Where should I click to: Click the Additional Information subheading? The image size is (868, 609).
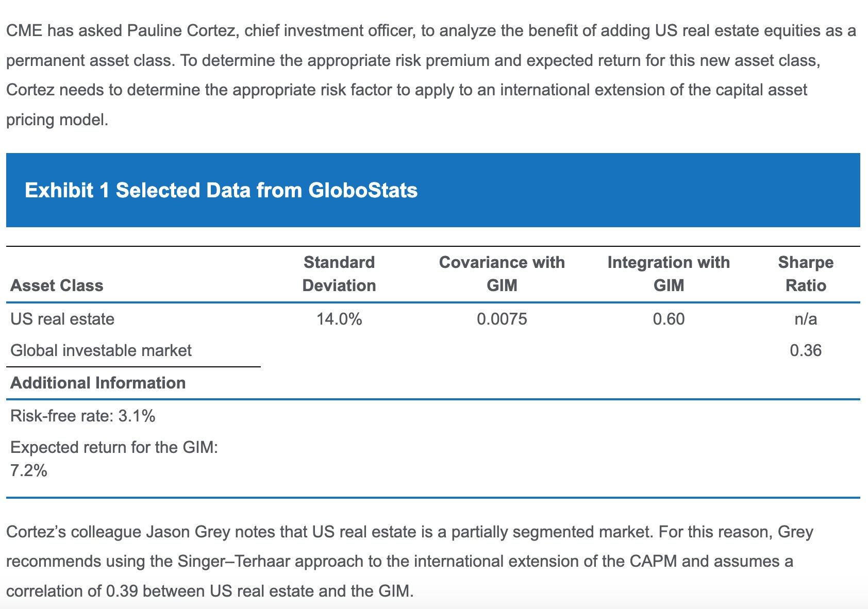(x=98, y=383)
